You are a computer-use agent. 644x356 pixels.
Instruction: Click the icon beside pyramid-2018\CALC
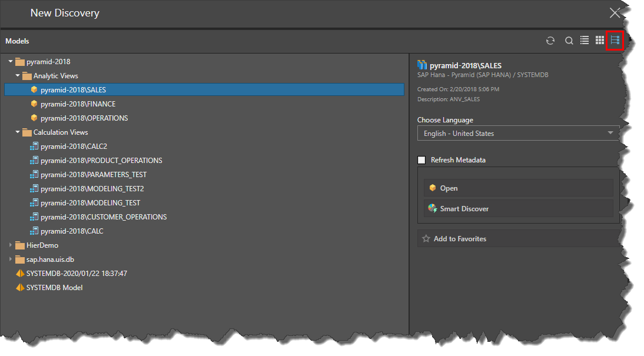[x=34, y=231]
